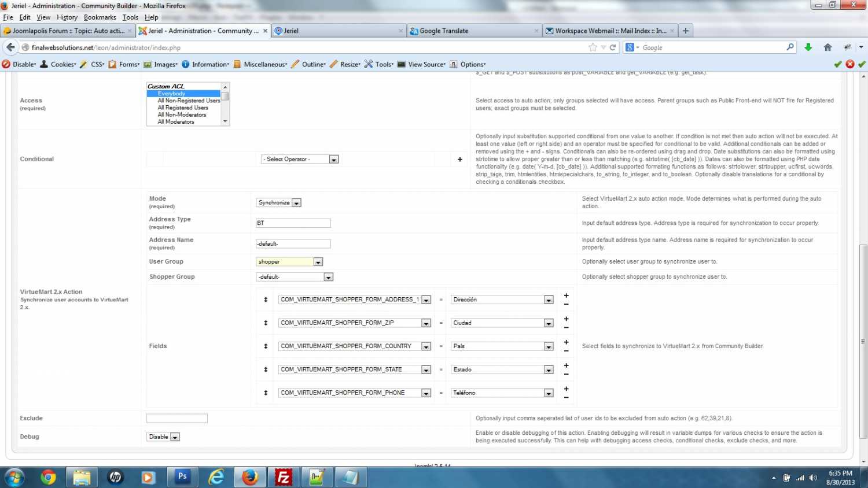This screenshot has height=488, width=868.
Task: Add a field row after SHOPPER_FORM_ADDRESS_1
Action: [567, 295]
